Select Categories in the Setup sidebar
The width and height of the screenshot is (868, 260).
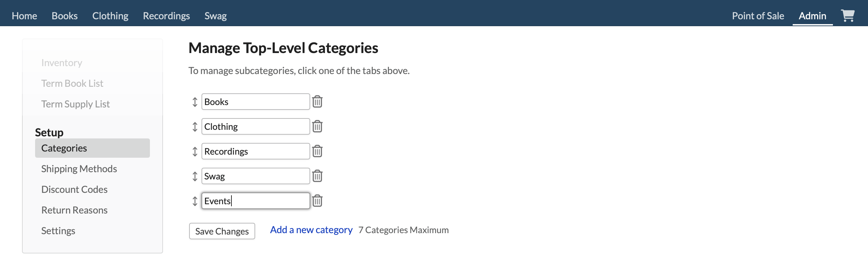click(x=64, y=148)
